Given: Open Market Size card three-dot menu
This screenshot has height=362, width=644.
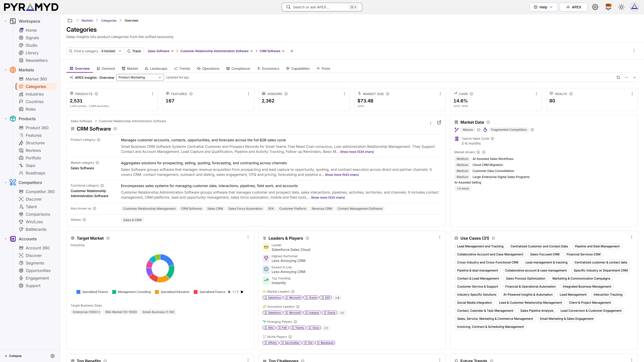Looking at the screenshot, I should coord(440,94).
